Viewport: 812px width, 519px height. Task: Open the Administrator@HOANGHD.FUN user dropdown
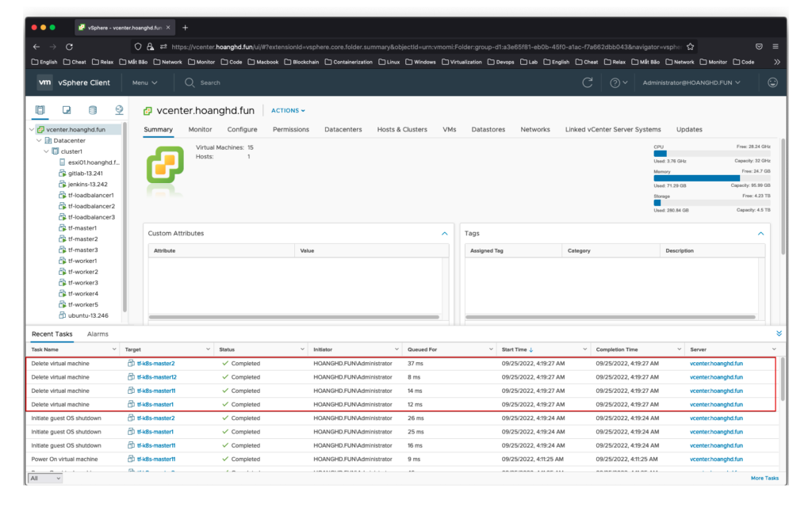[691, 82]
